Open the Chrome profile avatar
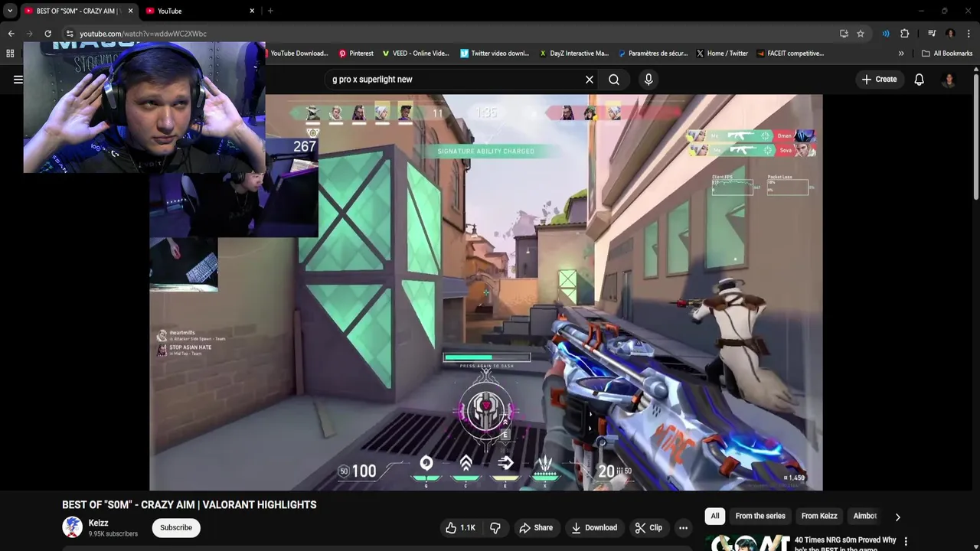 pyautogui.click(x=950, y=34)
